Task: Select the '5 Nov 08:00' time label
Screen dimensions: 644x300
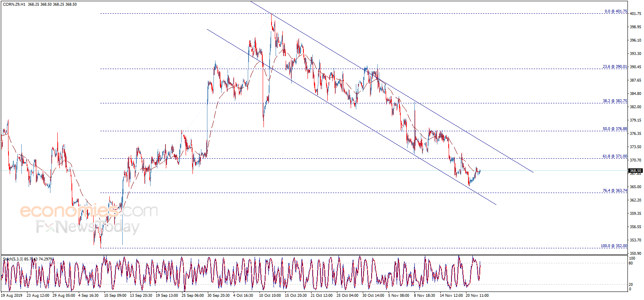Action: pyautogui.click(x=398, y=296)
